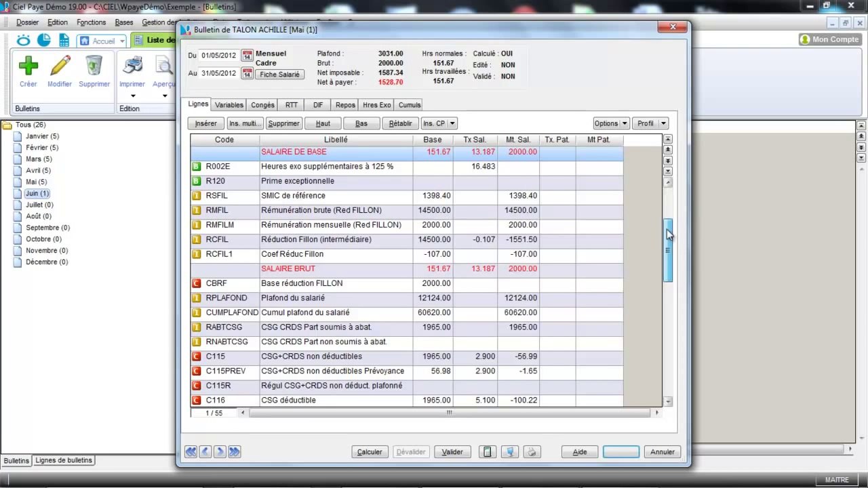Click the Haut button
868x488 pixels.
(323, 123)
